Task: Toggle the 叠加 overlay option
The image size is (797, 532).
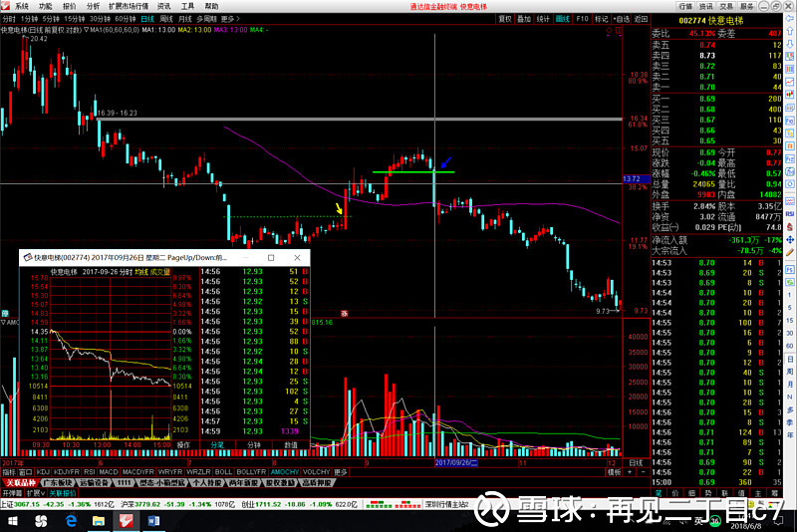Action: pyautogui.click(x=524, y=18)
